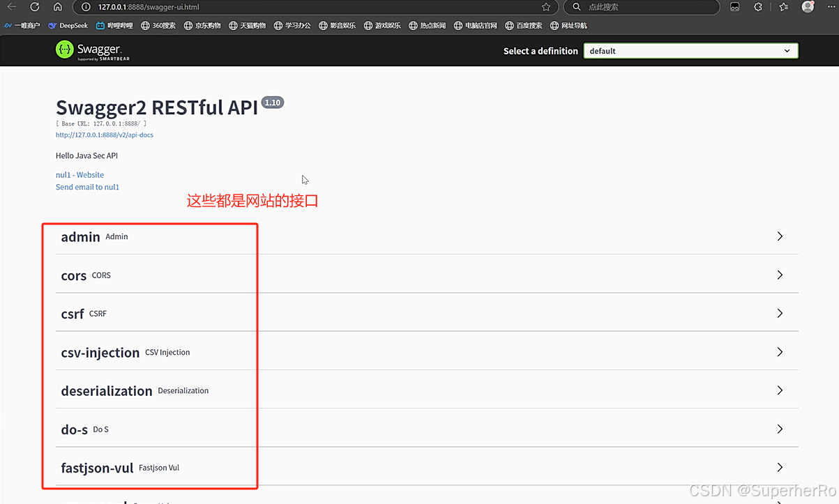Click Send email to nul1 link

coord(87,188)
